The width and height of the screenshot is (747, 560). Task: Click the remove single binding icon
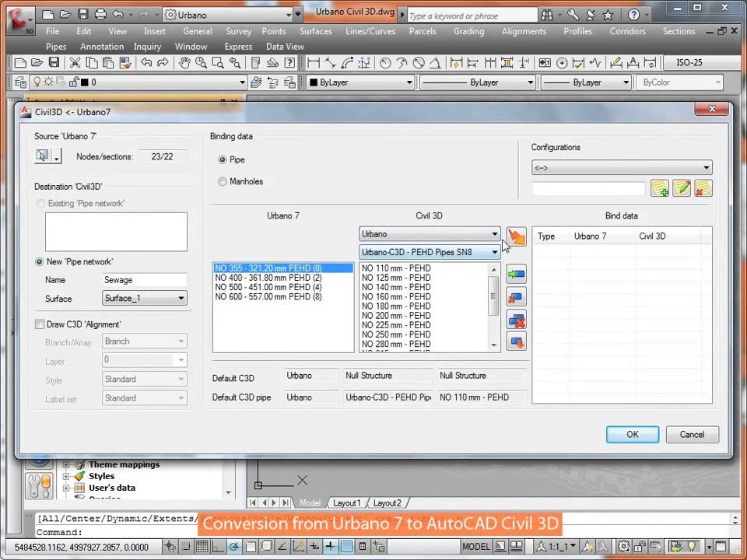(516, 297)
